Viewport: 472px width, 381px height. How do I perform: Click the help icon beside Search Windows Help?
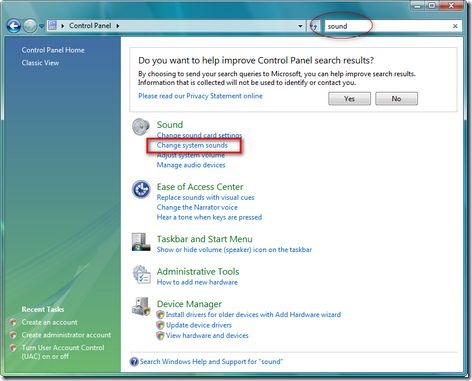tap(134, 362)
